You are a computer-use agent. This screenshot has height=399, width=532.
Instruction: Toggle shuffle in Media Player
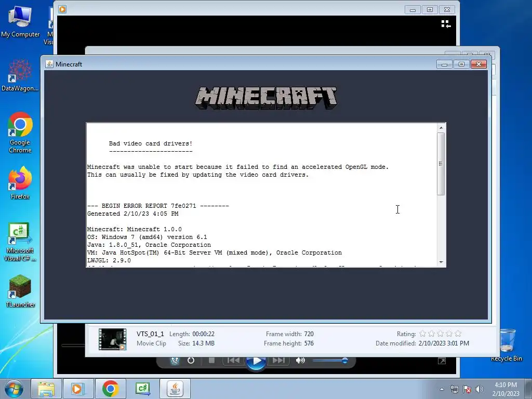click(x=175, y=361)
